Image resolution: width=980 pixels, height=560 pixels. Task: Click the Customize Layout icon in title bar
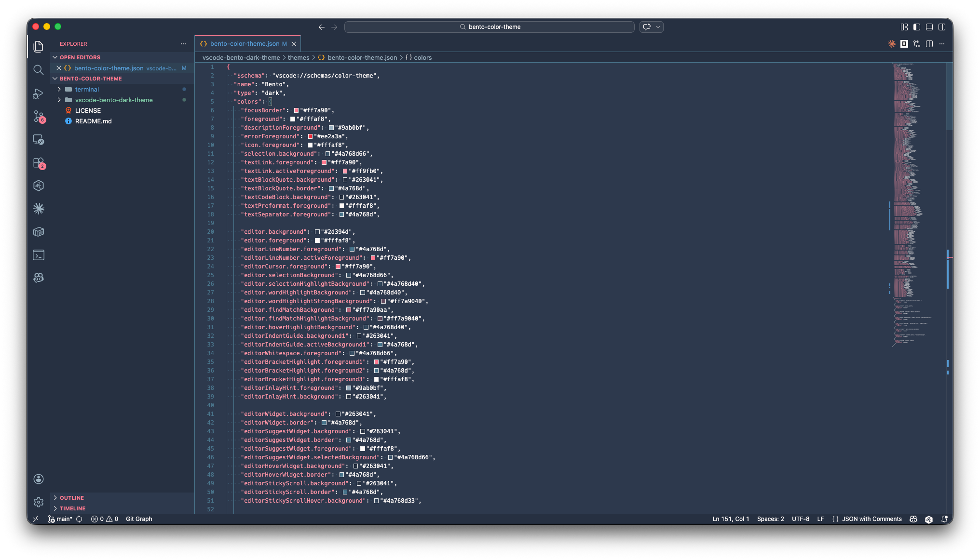[904, 27]
